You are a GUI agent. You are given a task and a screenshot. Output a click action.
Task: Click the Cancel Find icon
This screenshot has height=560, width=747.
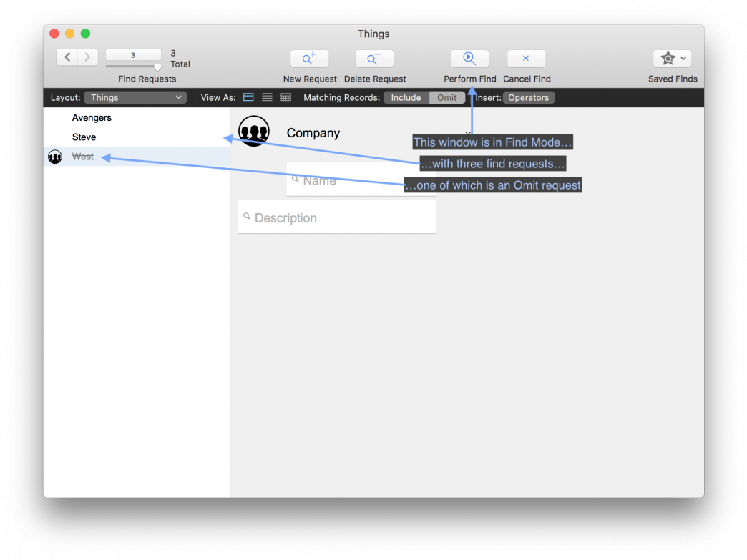(526, 58)
